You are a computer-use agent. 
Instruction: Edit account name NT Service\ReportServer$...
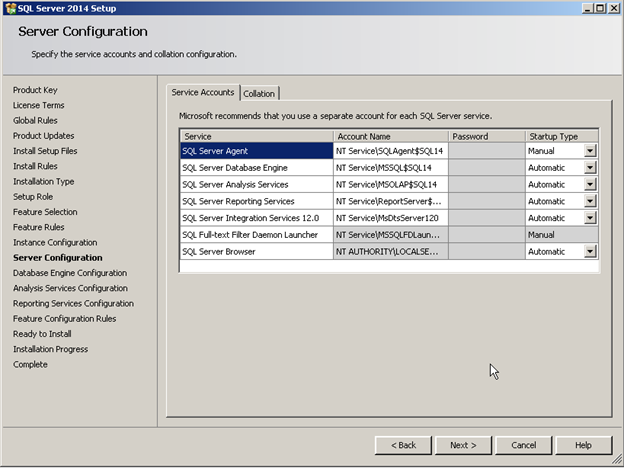[x=391, y=201]
